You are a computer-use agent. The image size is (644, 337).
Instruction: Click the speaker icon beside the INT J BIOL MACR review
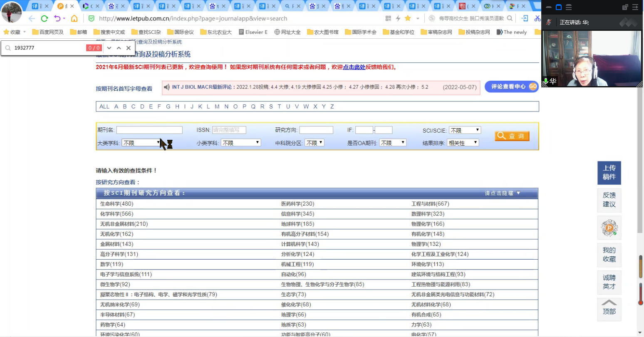tap(167, 87)
